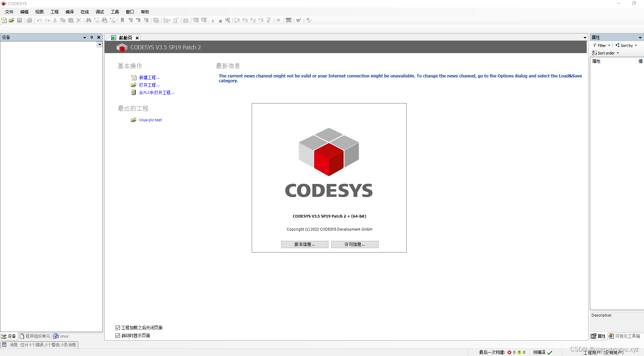Screen dimensions: 644x356
Task: Click the 打开工程 link
Action: tap(149, 85)
